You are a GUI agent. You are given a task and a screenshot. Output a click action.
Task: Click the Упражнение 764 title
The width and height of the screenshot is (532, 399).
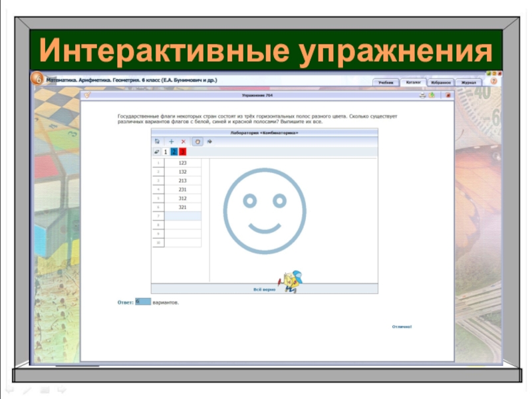(257, 95)
